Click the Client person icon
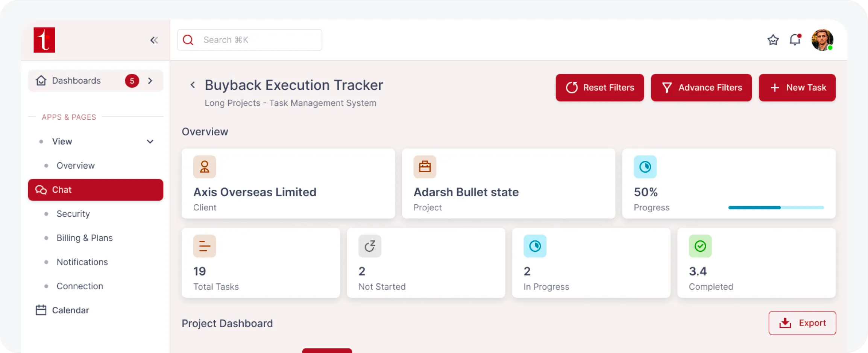The image size is (868, 353). coord(205,167)
